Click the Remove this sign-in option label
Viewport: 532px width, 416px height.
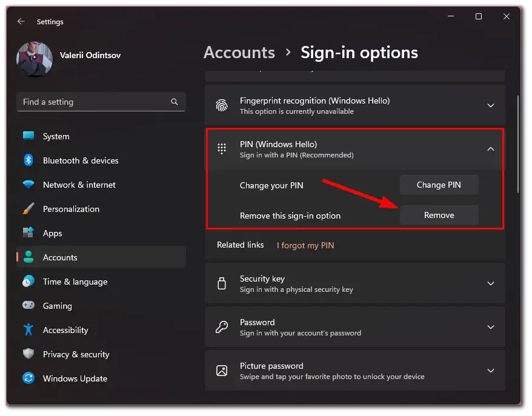click(290, 216)
